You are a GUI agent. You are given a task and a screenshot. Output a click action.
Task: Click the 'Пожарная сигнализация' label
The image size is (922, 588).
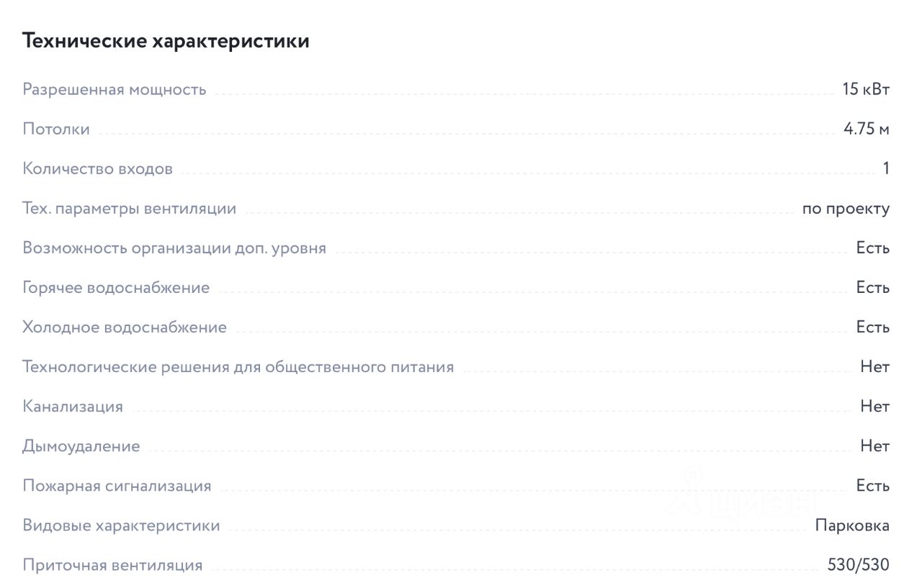tap(117, 486)
